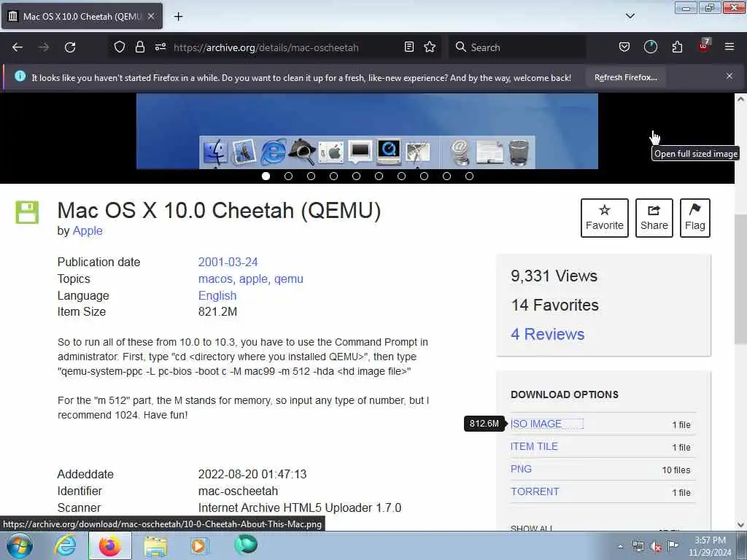The width and height of the screenshot is (747, 560).
Task: Open the apple topic link
Action: (x=255, y=279)
